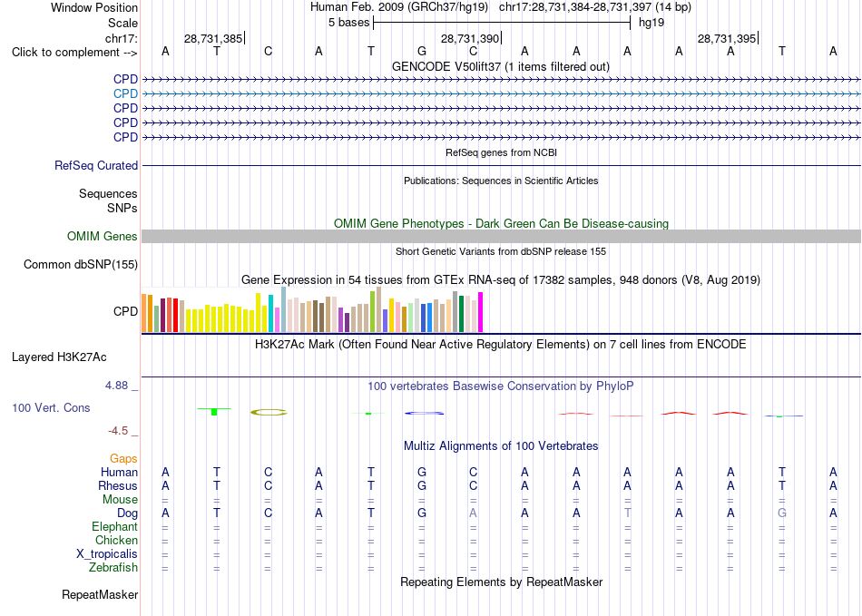The width and height of the screenshot is (862, 616).
Task: Click the Window Position label
Action: point(94,7)
